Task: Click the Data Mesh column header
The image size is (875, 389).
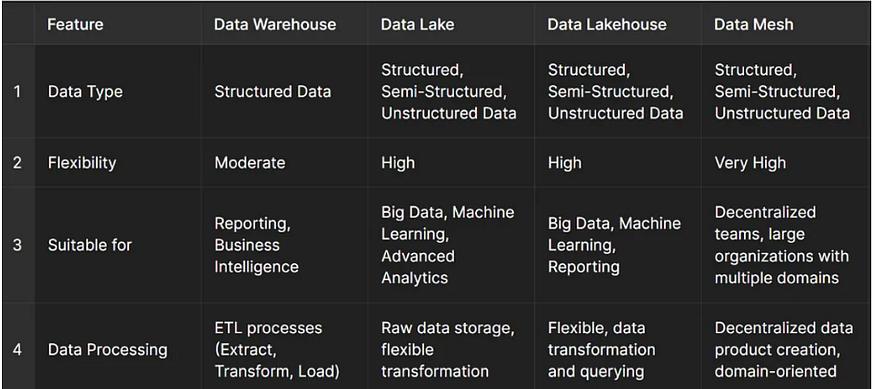Action: click(753, 25)
